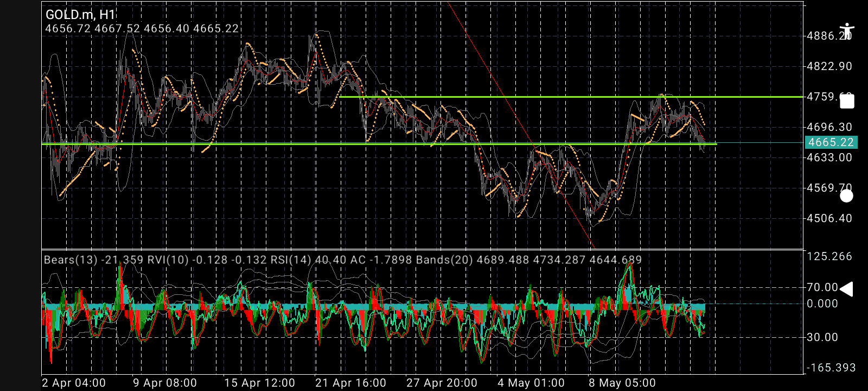Viewport: 868px width, 391px height.
Task: Tap the 4 May 01:00 time label
Action: click(x=531, y=383)
